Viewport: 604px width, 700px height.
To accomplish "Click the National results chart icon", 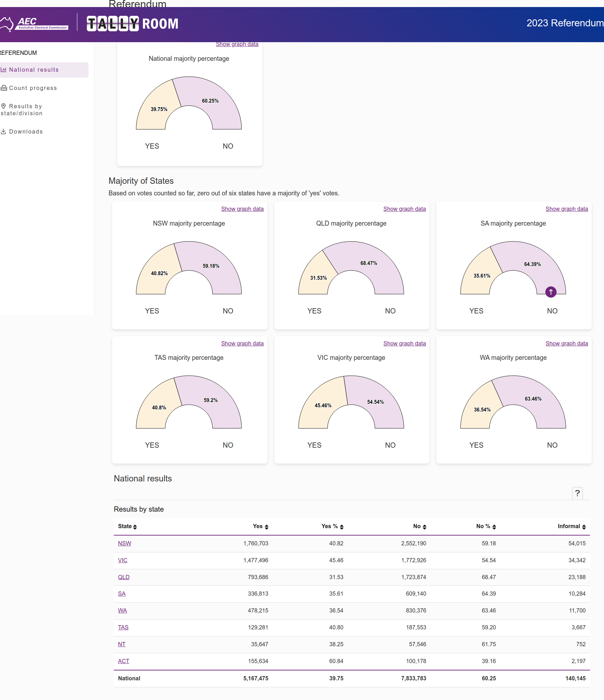I will pyautogui.click(x=4, y=70).
